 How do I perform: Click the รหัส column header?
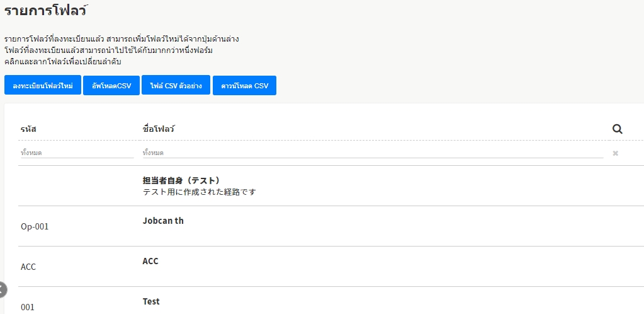tap(28, 129)
